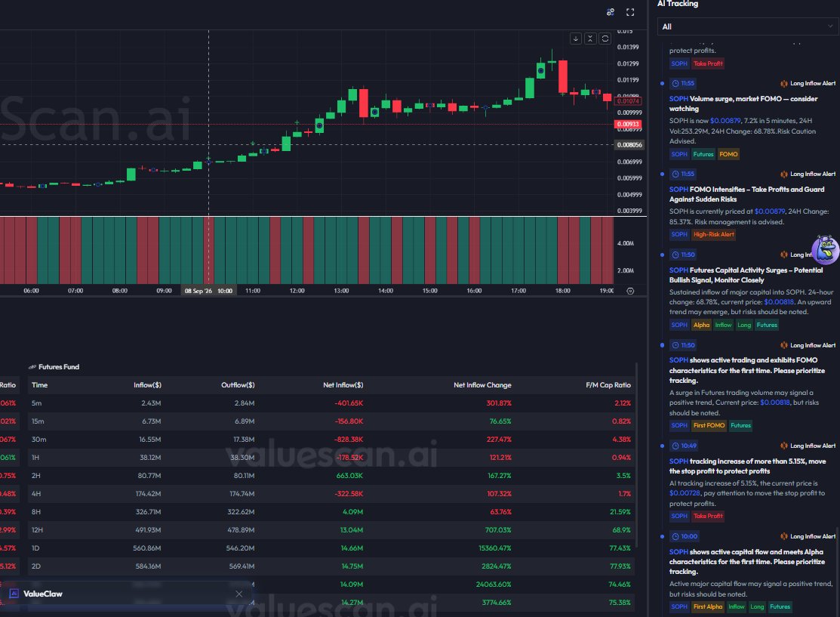Image resolution: width=840 pixels, height=617 pixels.
Task: Click the $0.00818 price in First FOMO alert
Action: tap(774, 403)
